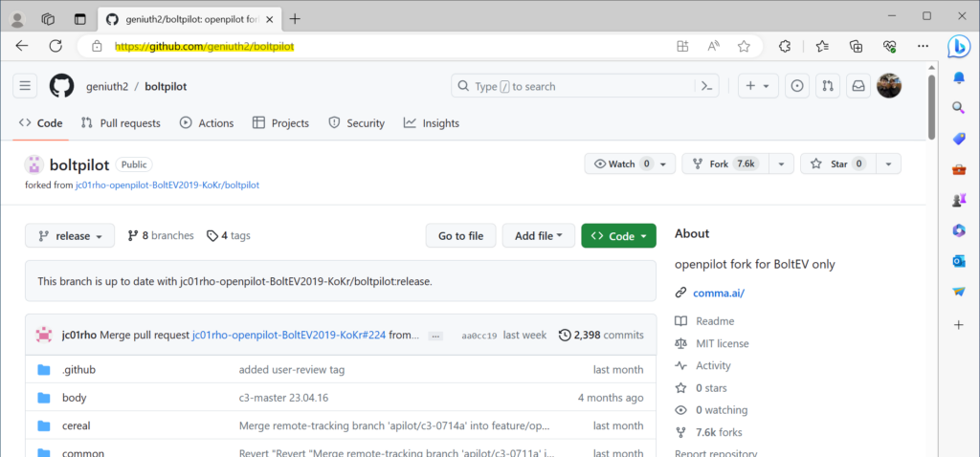This screenshot has width=980, height=457.
Task: Click the page vertical scrollbar
Action: (x=932, y=107)
